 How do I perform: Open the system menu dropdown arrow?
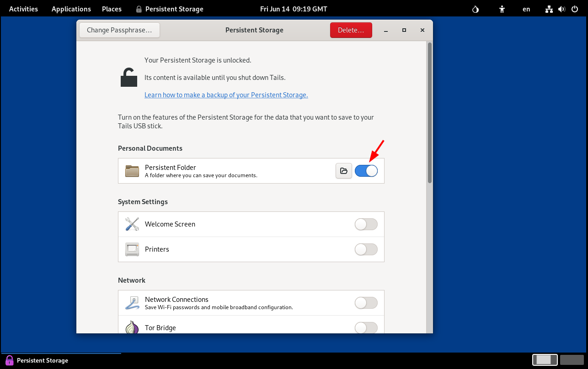pyautogui.click(x=574, y=9)
